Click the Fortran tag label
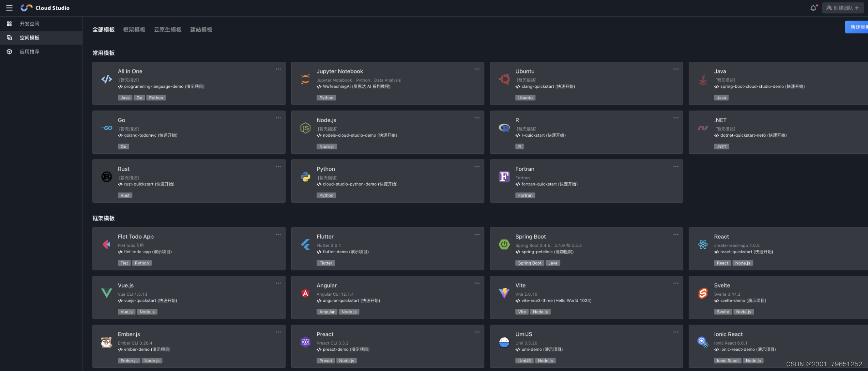This screenshot has width=868, height=371. click(525, 195)
